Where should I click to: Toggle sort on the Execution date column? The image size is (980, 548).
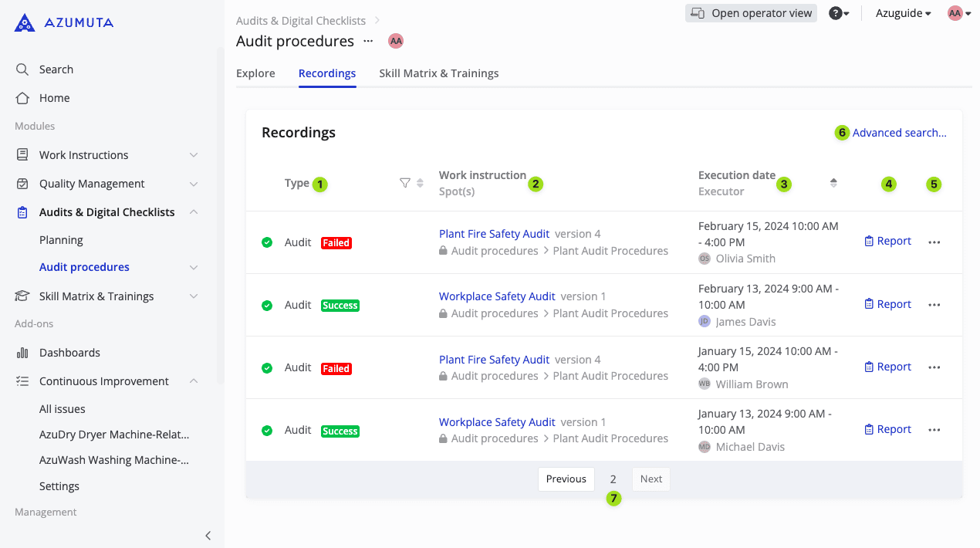pos(833,184)
